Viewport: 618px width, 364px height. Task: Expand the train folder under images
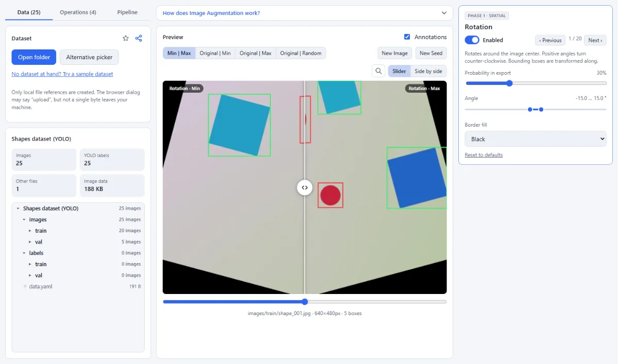(x=30, y=231)
